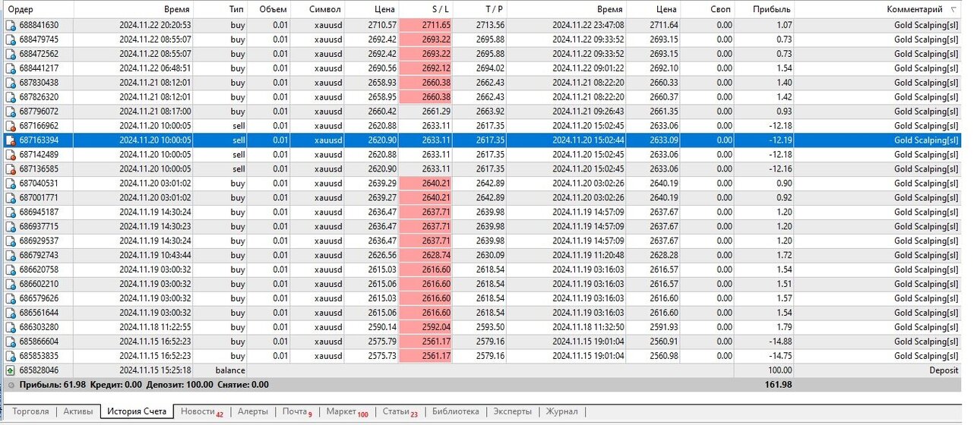Open the Журнал tab
The width and height of the screenshot is (980, 425).
[x=561, y=411]
